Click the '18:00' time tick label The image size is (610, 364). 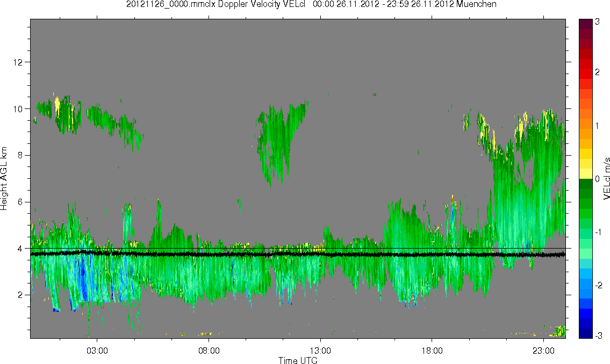coord(432,351)
